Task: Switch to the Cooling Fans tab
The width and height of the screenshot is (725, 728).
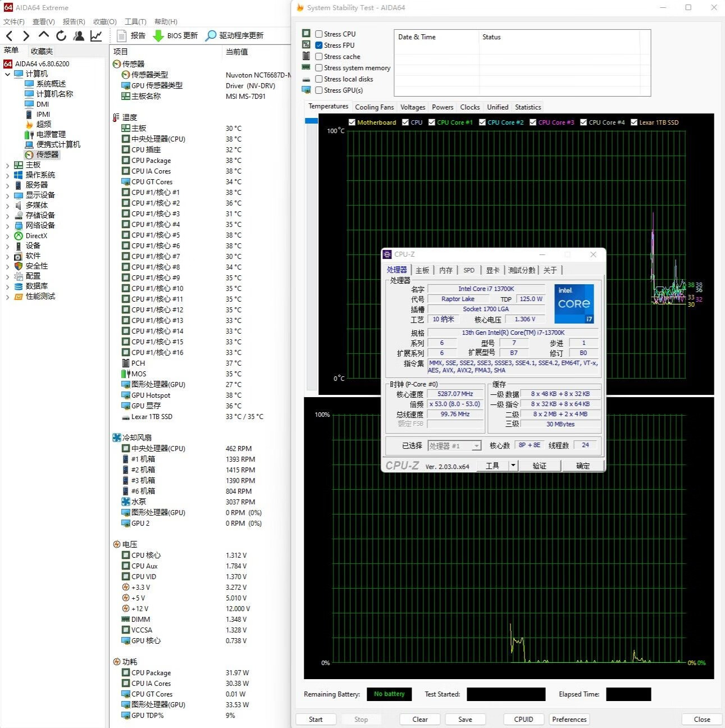Action: pos(374,107)
